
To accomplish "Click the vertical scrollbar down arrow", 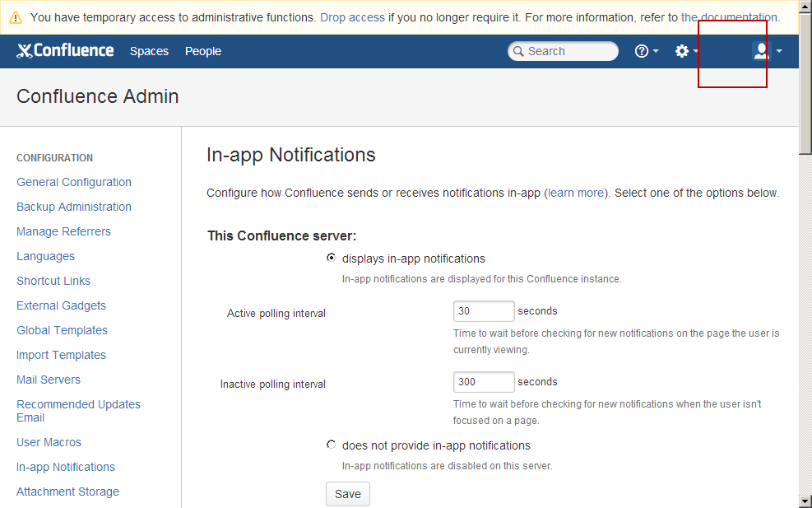I will (805, 501).
